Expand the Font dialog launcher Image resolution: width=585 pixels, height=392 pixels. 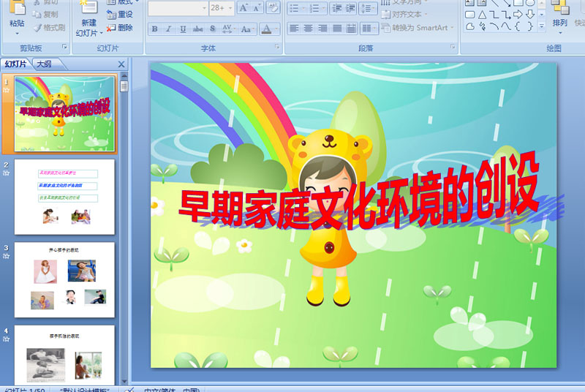coord(277,47)
